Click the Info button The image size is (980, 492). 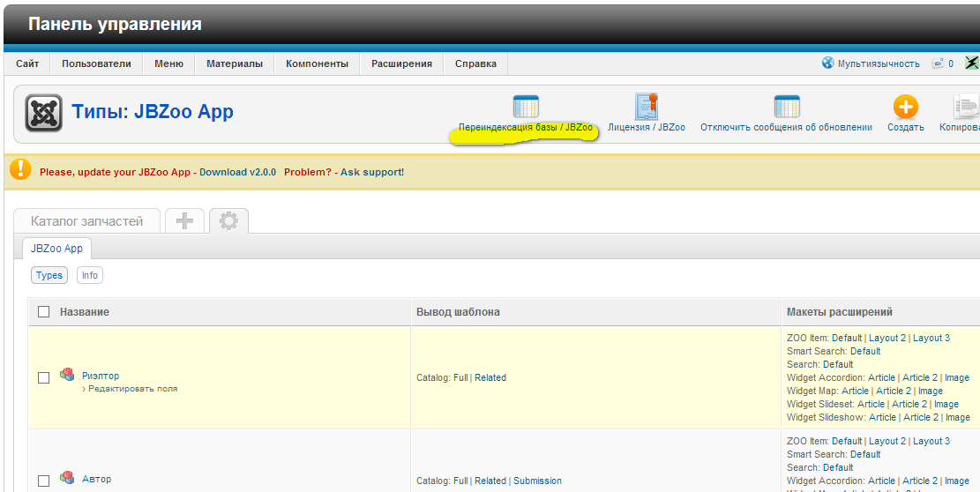90,275
